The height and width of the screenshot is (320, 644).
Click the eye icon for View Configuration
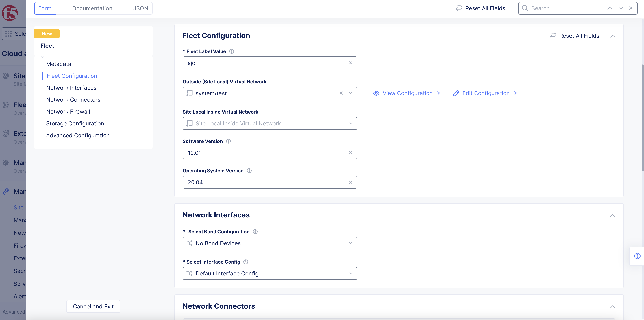pos(376,93)
